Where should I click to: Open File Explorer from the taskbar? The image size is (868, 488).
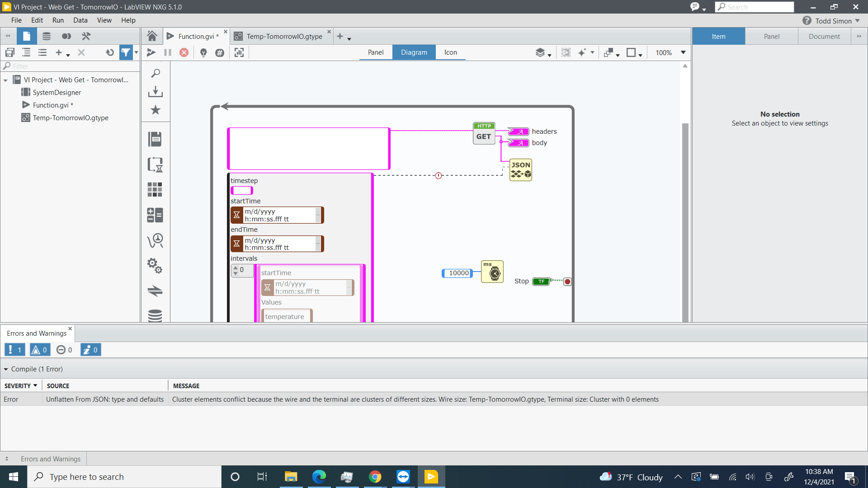click(x=291, y=477)
